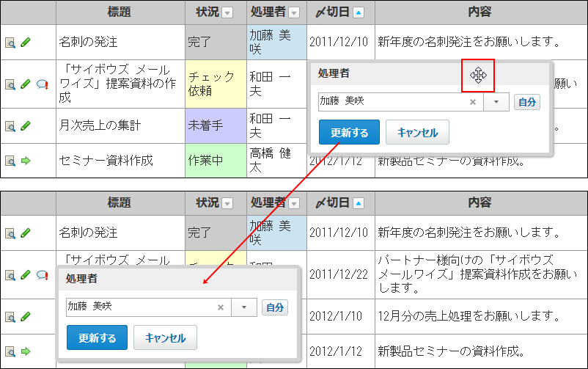The width and height of the screenshot is (588, 369).
Task: Click 内容 column header in lower table
Action: pos(480,203)
